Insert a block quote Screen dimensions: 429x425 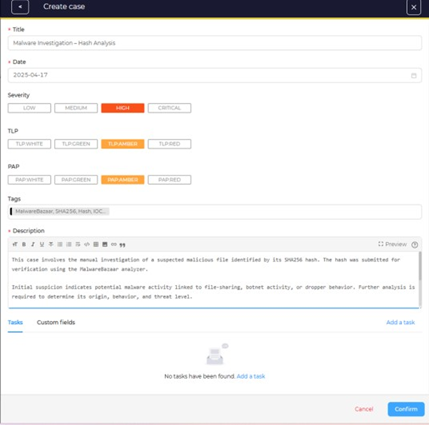123,245
